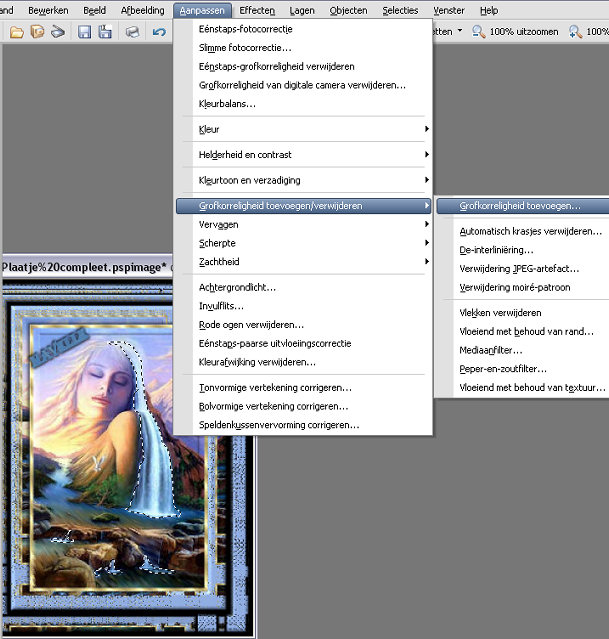Select Grofkorreligheid van digitale camera verwijderen...
Viewport: 609px width, 639px height.
click(x=304, y=85)
